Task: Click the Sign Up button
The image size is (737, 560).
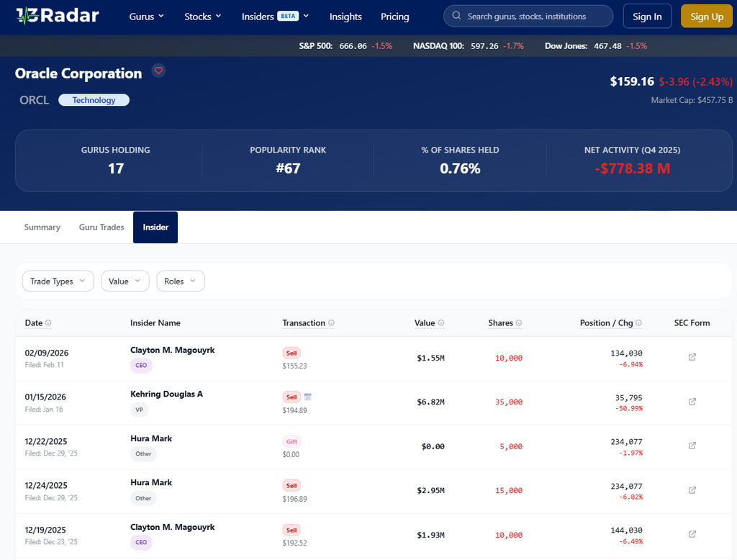Action: coord(706,17)
